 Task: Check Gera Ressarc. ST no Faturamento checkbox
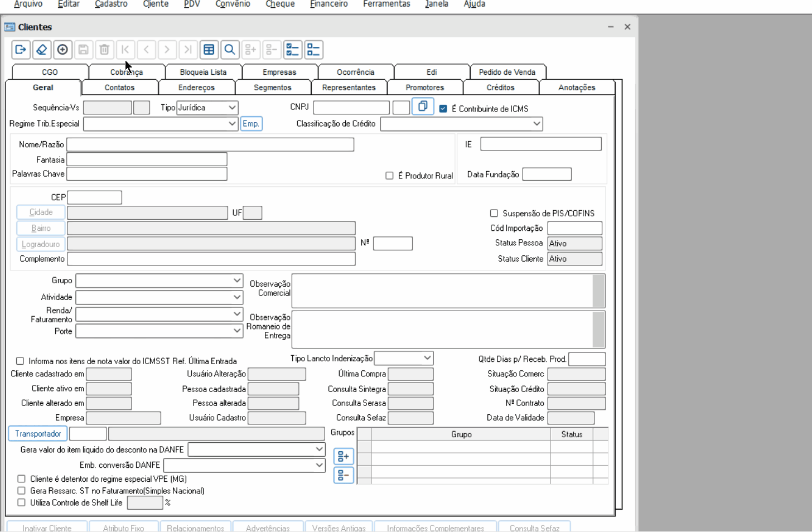coord(21,491)
